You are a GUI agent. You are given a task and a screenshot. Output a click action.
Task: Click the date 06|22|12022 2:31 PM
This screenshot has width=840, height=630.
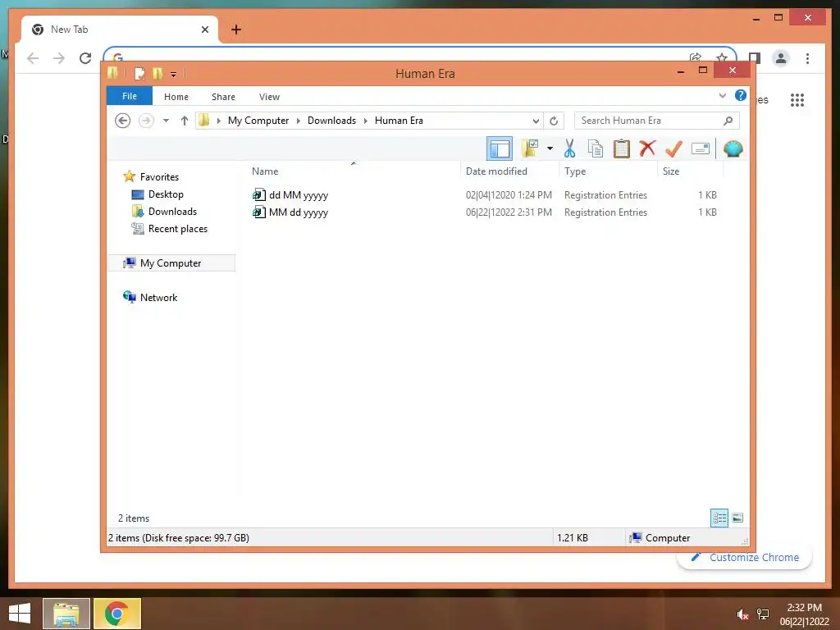pyautogui.click(x=509, y=212)
